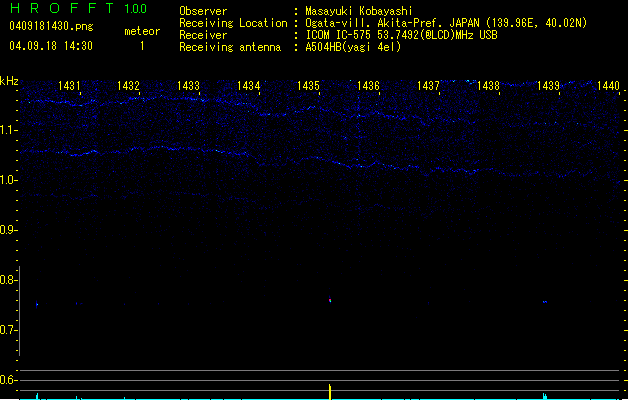Click the yellow spike in the bottom strip
Viewport: 629px width, 400px height.
[330, 391]
